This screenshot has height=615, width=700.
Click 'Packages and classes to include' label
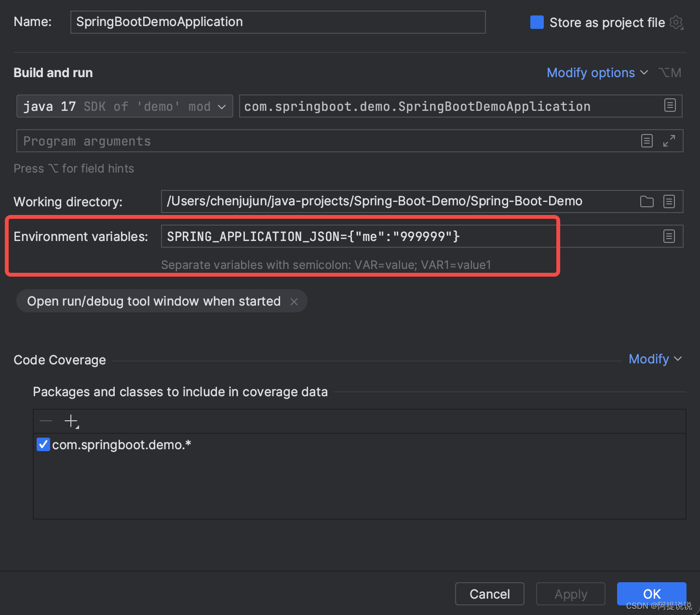click(180, 392)
